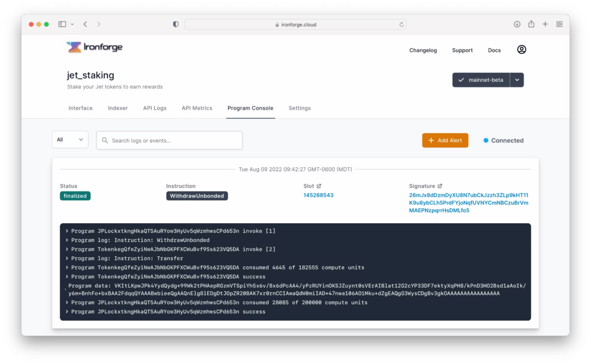The height and width of the screenshot is (364, 591).
Task: Expand 'Instruction: WithdrawUnbonded' log line
Action: click(67, 240)
